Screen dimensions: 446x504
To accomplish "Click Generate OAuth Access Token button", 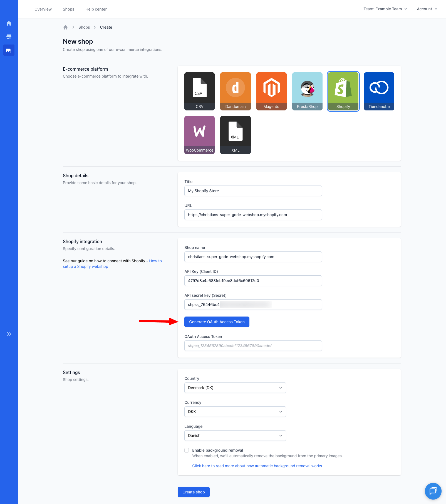I will (217, 322).
